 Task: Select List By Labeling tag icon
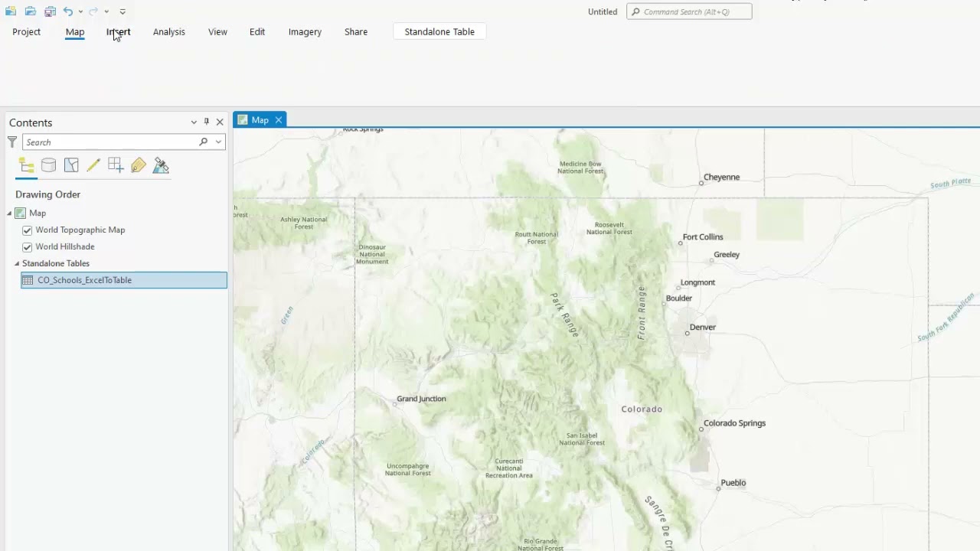[x=138, y=165]
